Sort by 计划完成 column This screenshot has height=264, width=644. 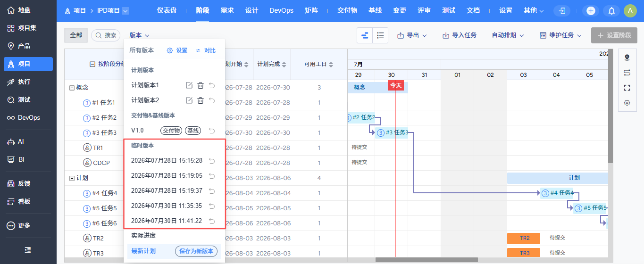(272, 64)
